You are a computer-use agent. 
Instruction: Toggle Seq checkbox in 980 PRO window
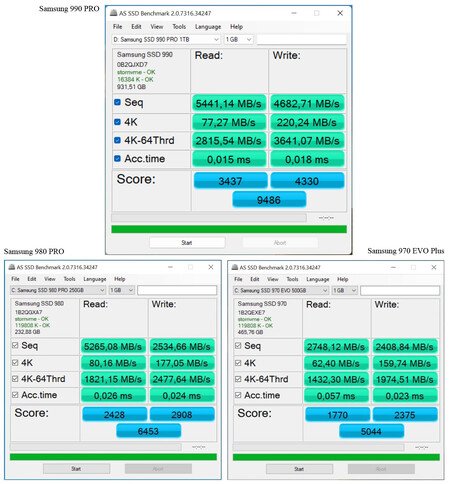click(x=15, y=345)
